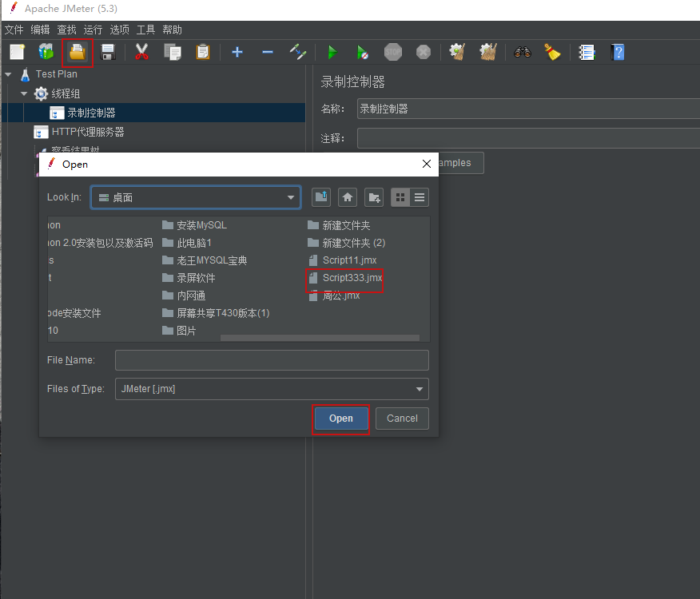Reset search with yellow broom icon
The image size is (700, 599).
click(552, 52)
